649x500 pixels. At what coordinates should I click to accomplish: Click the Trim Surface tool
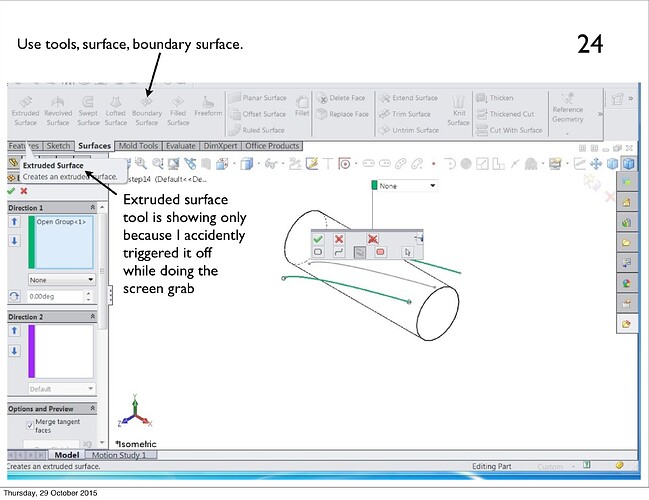pos(410,114)
